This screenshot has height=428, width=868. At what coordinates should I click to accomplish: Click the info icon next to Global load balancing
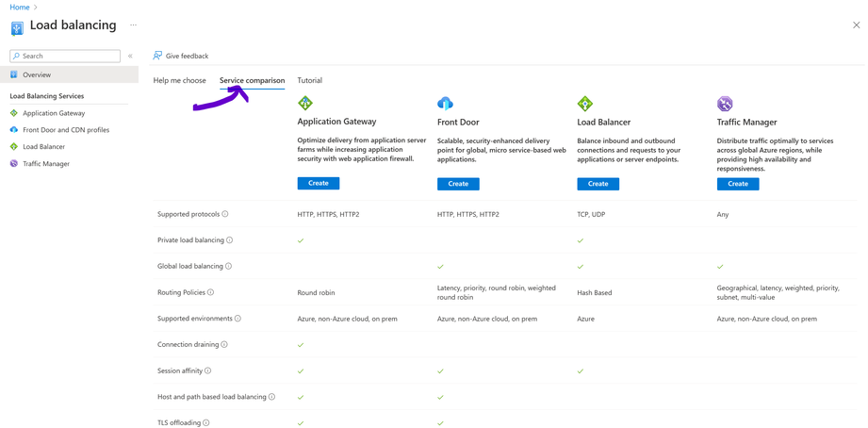coord(229,267)
